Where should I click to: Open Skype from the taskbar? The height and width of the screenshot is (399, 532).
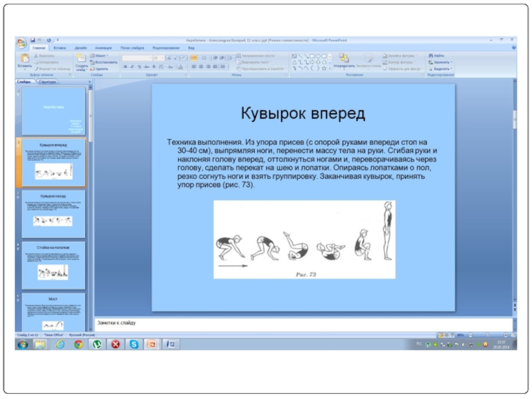[134, 344]
